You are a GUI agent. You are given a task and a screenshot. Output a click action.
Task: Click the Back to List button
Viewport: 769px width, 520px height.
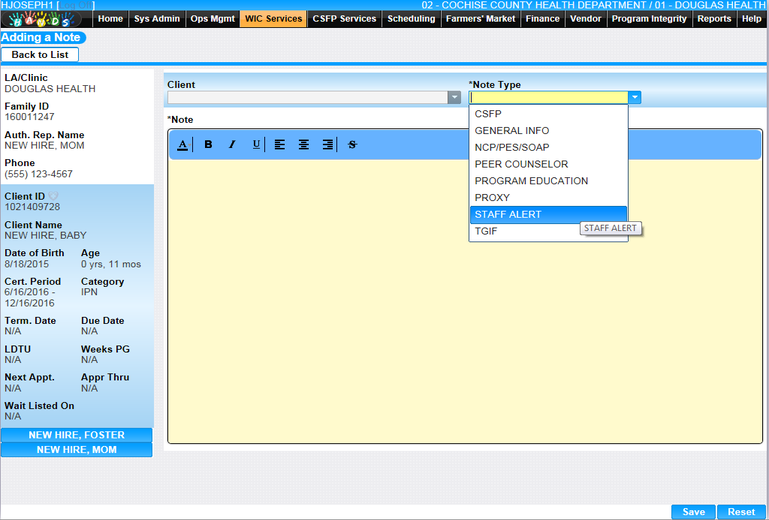pyautogui.click(x=40, y=55)
